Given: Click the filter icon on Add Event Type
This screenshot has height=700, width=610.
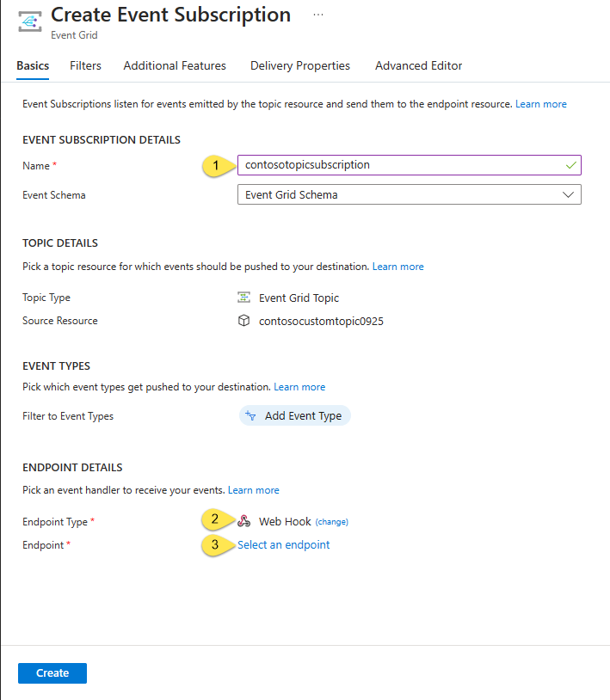Looking at the screenshot, I should click(251, 416).
